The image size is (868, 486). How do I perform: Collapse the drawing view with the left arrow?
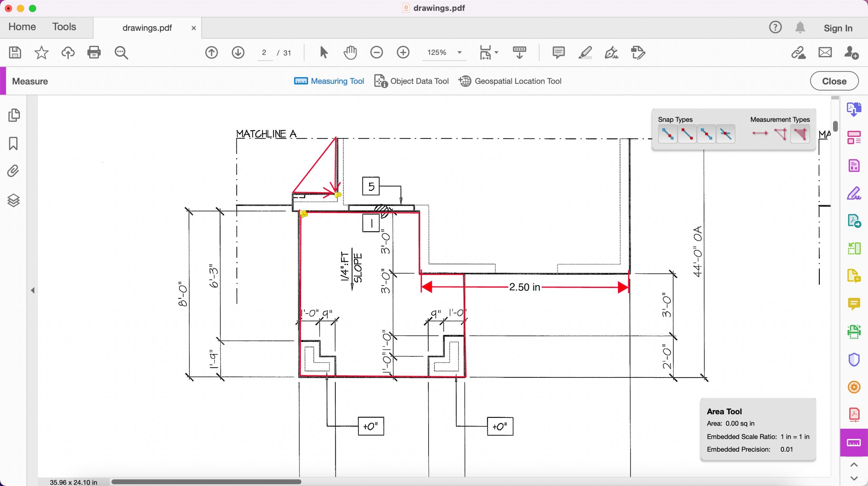(x=33, y=290)
